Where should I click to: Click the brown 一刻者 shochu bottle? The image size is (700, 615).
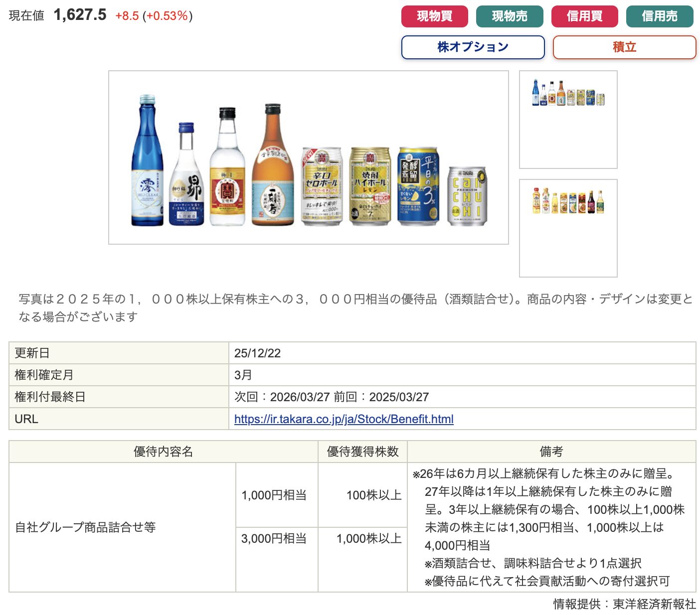tap(272, 167)
